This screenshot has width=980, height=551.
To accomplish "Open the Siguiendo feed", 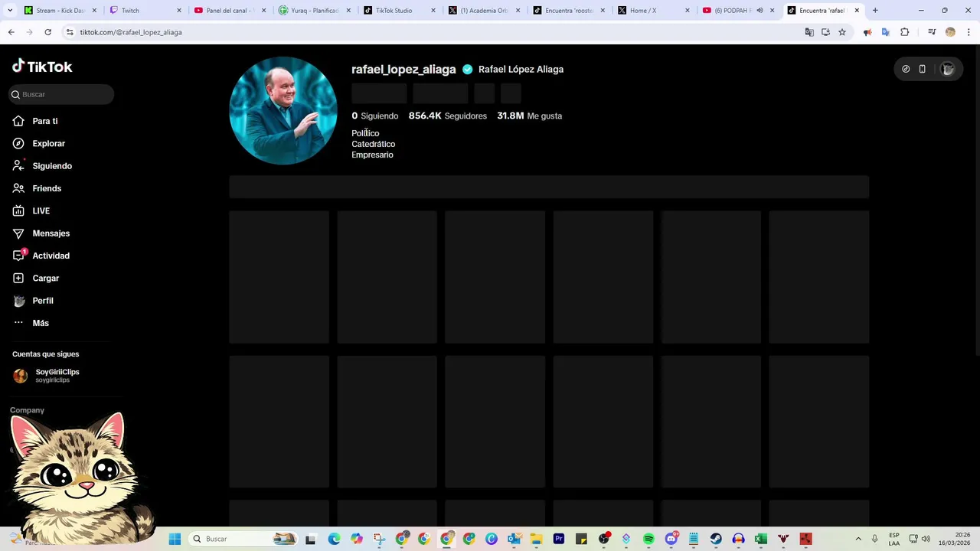I will 52,166.
